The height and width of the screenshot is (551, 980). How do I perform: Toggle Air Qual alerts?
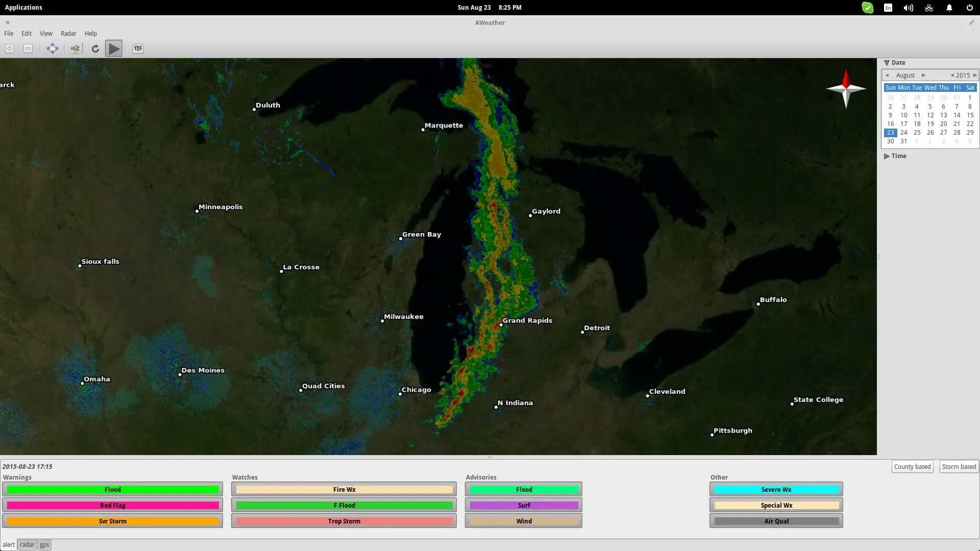point(776,521)
